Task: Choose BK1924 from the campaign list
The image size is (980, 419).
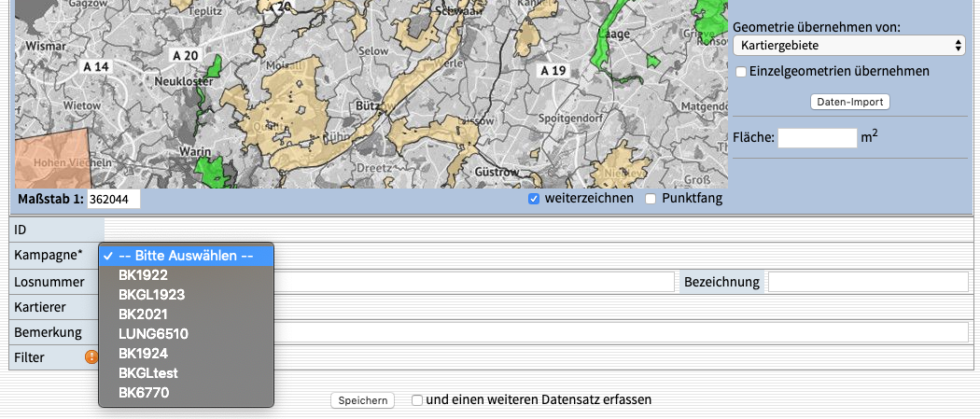Action: pyautogui.click(x=187, y=354)
